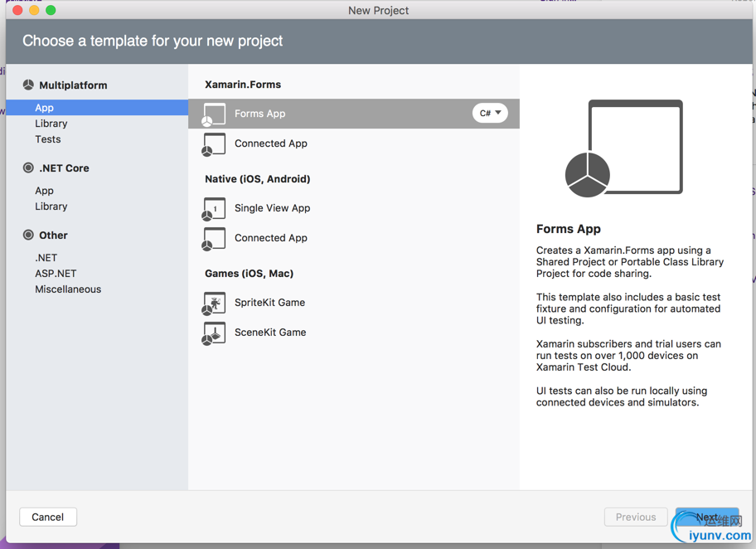Choose the Single View App label
756x549 pixels.
click(273, 208)
